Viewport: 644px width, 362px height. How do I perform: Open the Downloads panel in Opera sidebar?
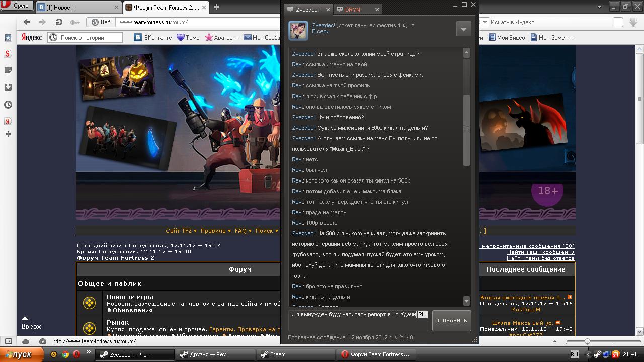(8, 87)
